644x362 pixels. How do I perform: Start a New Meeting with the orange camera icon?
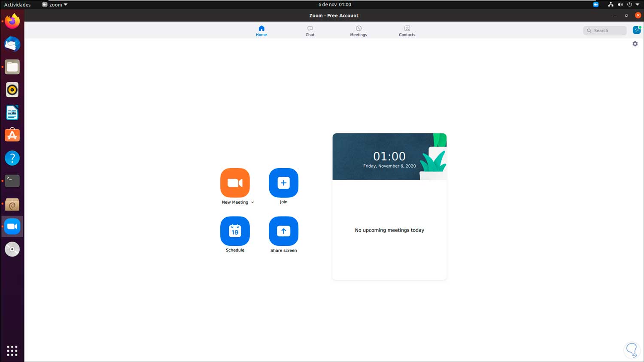click(x=235, y=183)
